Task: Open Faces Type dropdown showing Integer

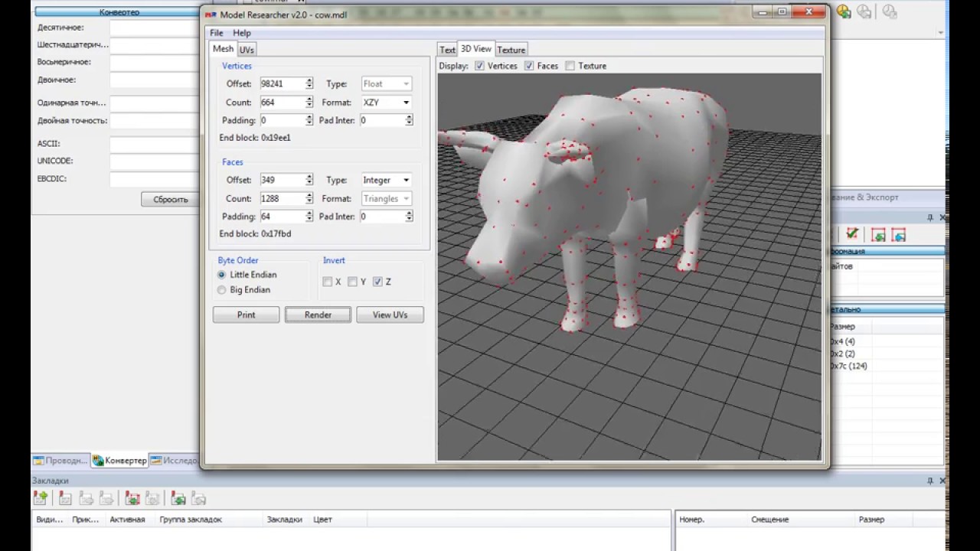Action: pyautogui.click(x=386, y=181)
